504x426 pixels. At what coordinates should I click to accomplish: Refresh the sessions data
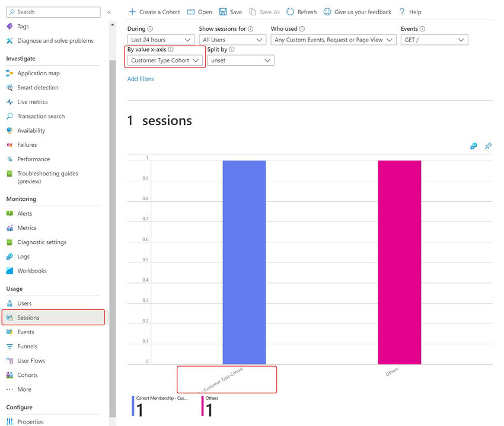point(301,12)
